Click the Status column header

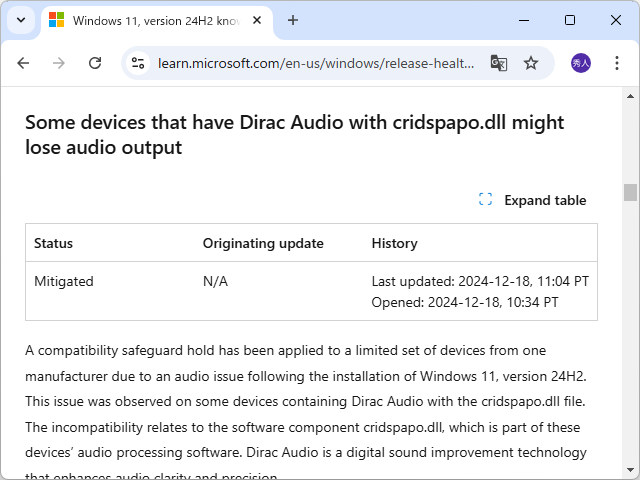(x=53, y=243)
